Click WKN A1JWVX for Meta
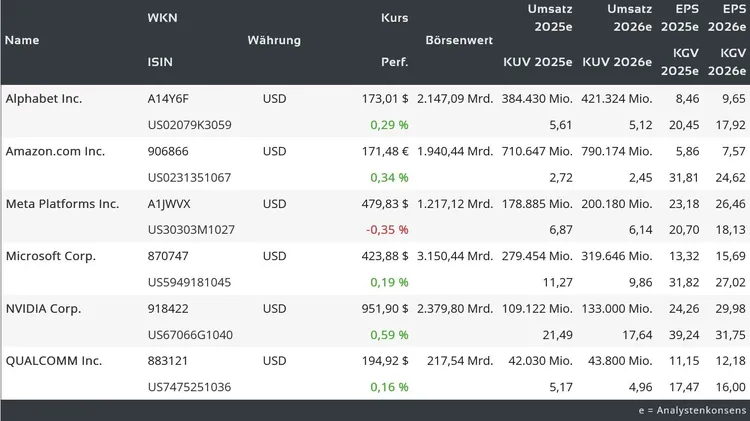The image size is (750, 421). coord(169,204)
